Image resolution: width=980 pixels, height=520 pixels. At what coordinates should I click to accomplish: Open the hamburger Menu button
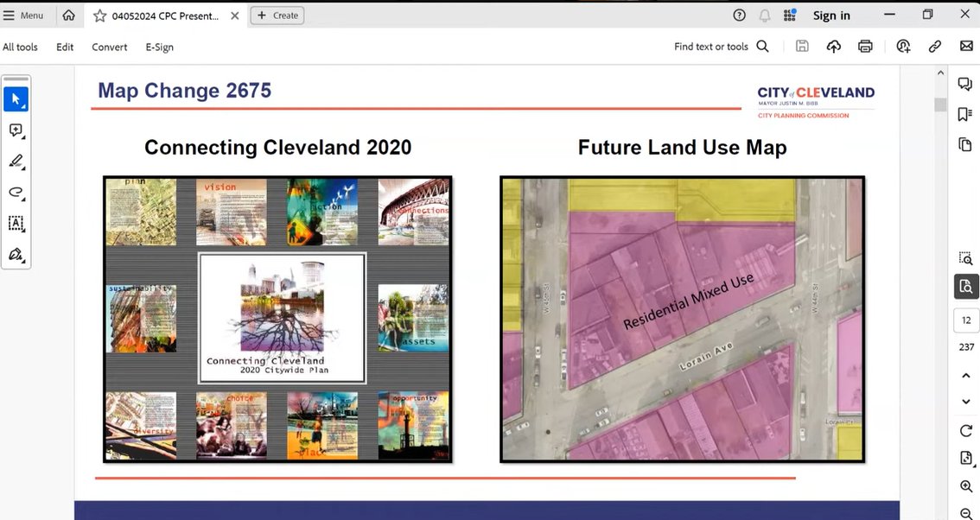23,16
